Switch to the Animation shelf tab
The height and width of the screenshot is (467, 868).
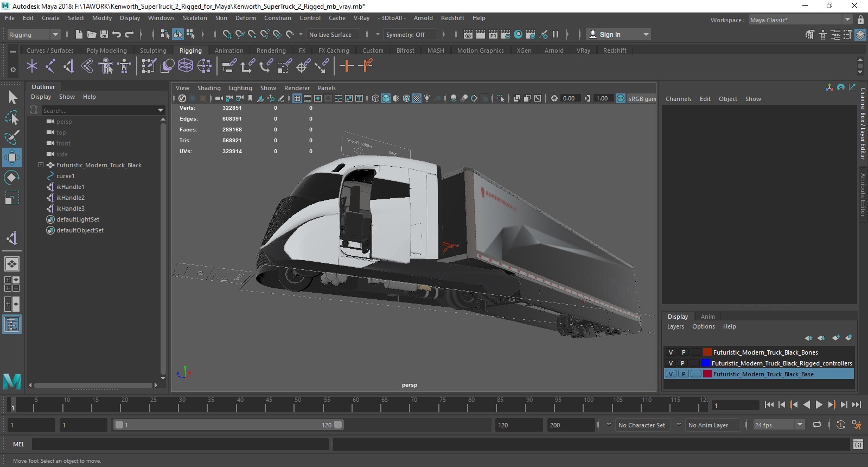229,51
